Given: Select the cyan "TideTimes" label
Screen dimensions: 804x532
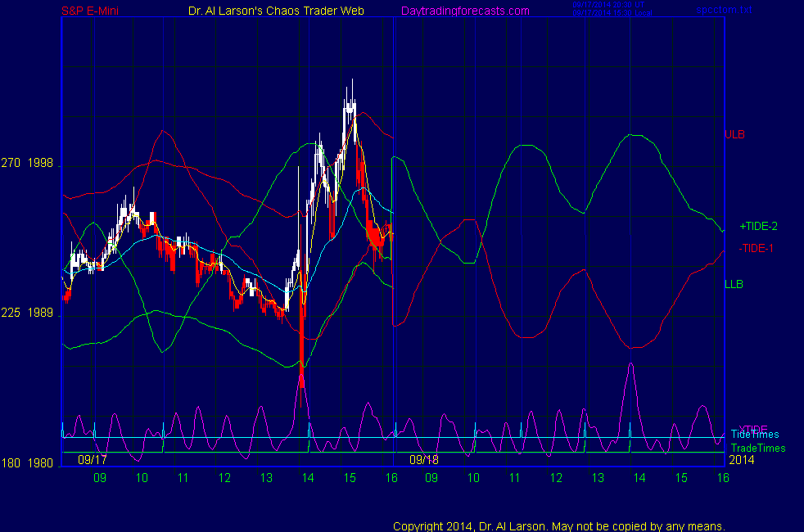Looking at the screenshot, I should (755, 435).
